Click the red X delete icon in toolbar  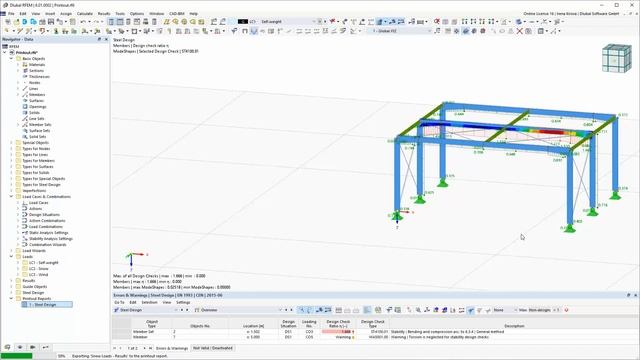coord(519,31)
